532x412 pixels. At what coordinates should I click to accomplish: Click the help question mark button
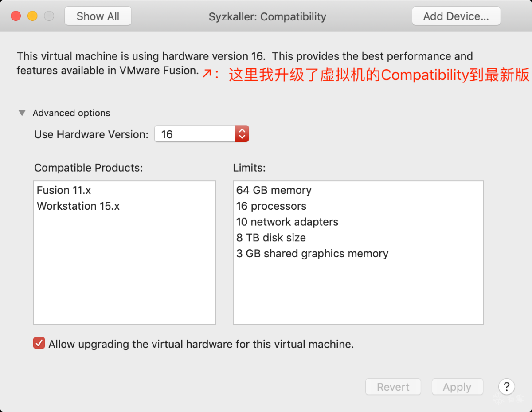[x=506, y=387]
